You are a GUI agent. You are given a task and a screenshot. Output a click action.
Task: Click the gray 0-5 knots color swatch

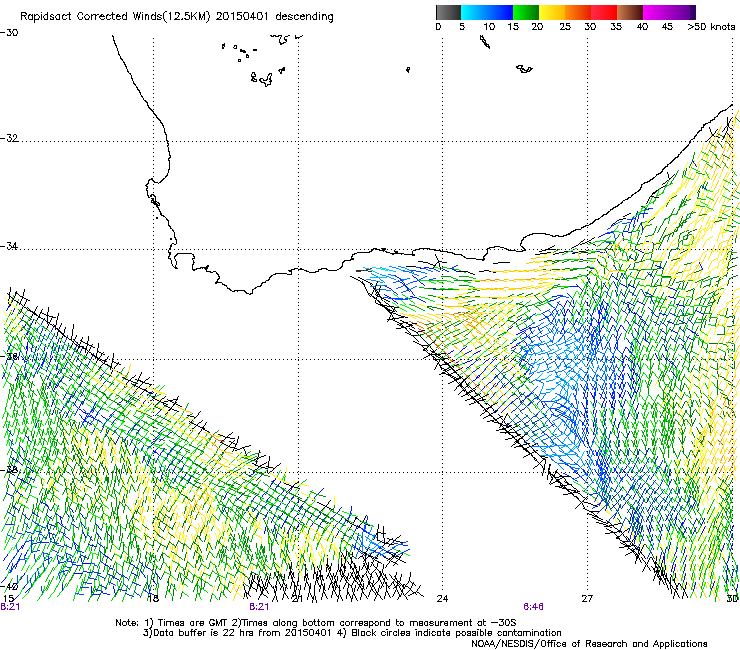[x=448, y=12]
